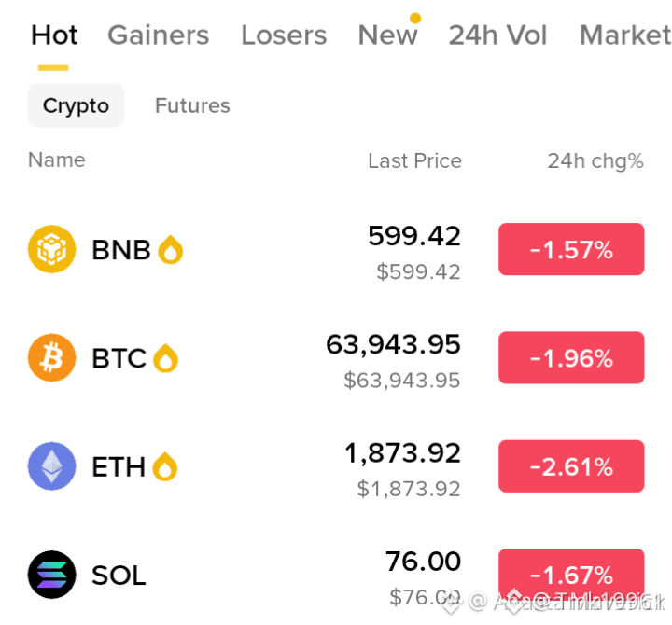Open the Ethereum diamond logo
This screenshot has width=672, height=625.
52,466
